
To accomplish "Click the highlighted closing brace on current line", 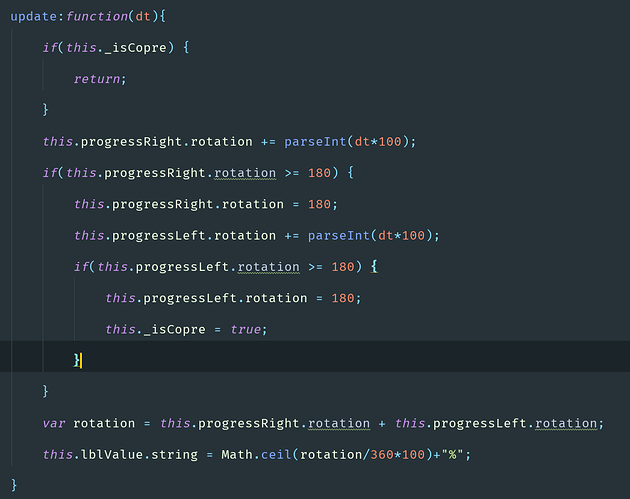I will coord(76,360).
